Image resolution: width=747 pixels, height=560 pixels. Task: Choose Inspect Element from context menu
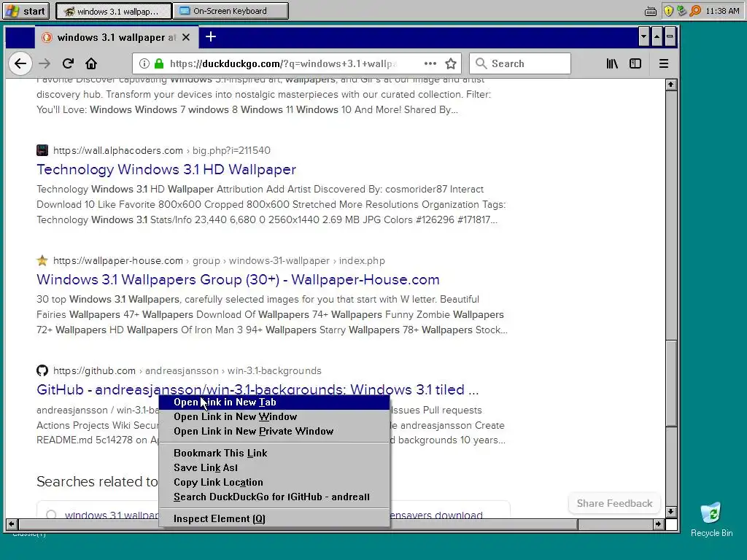tap(274, 519)
